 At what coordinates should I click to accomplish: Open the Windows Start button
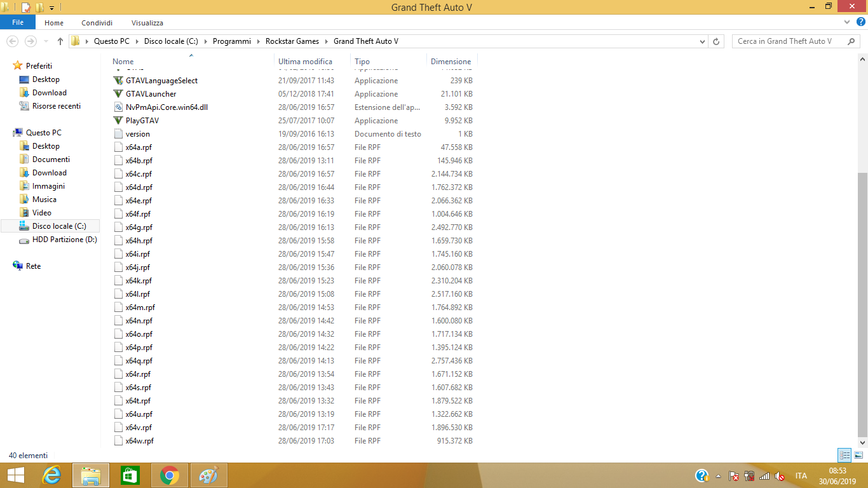16,475
